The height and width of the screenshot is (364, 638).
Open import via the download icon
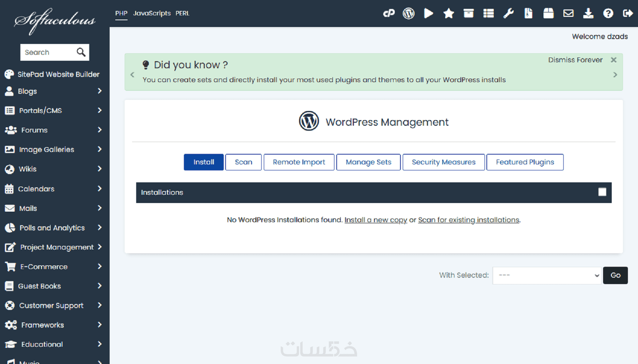(x=588, y=14)
